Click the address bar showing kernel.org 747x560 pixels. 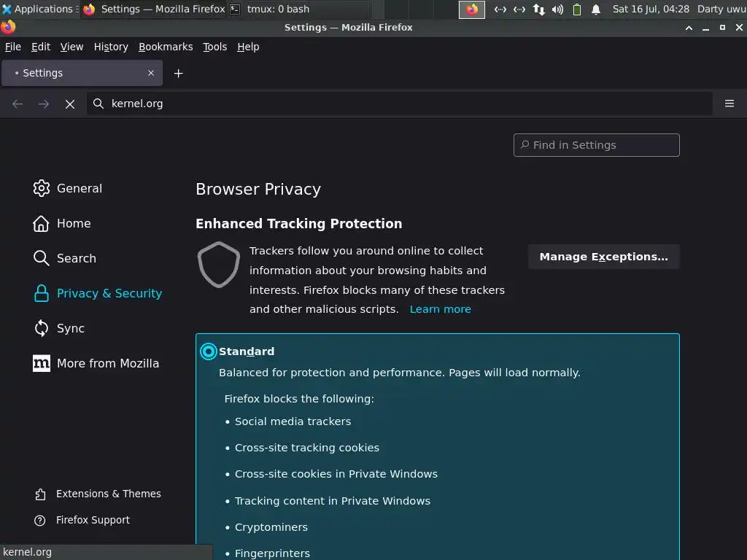pos(400,104)
